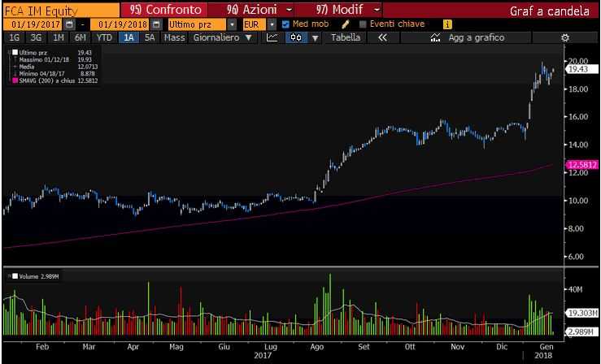Click the SMAVG (200) a chius legend row
Viewport: 601px width, 364px height.
[x=54, y=80]
